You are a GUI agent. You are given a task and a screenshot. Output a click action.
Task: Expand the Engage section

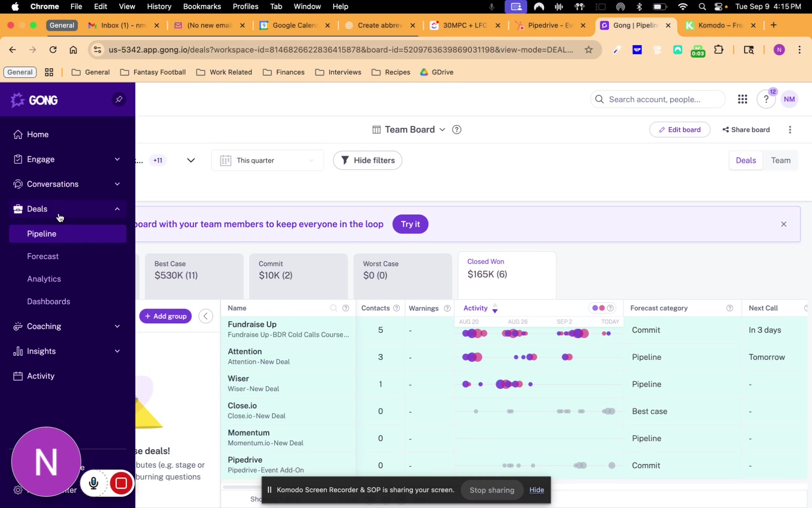pos(67,159)
